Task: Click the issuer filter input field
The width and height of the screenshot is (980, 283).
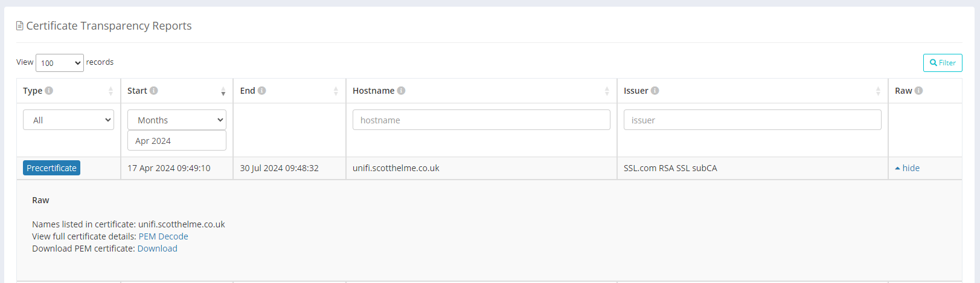Action: (752, 120)
